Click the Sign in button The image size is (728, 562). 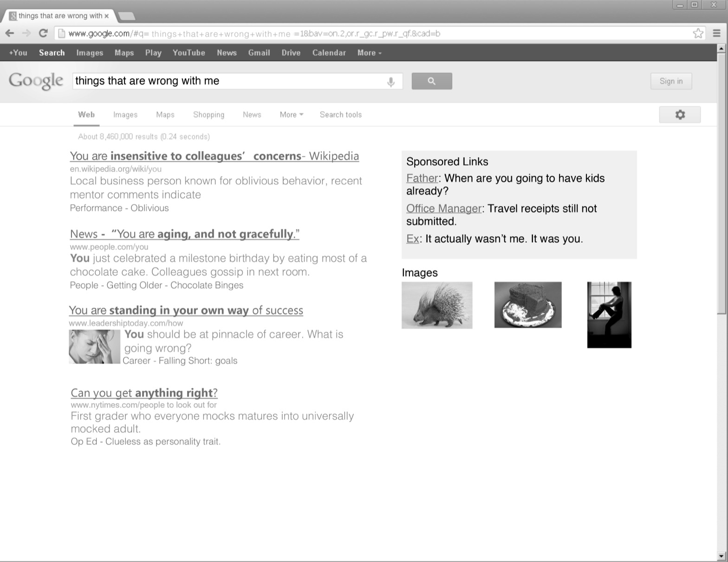[x=671, y=81]
